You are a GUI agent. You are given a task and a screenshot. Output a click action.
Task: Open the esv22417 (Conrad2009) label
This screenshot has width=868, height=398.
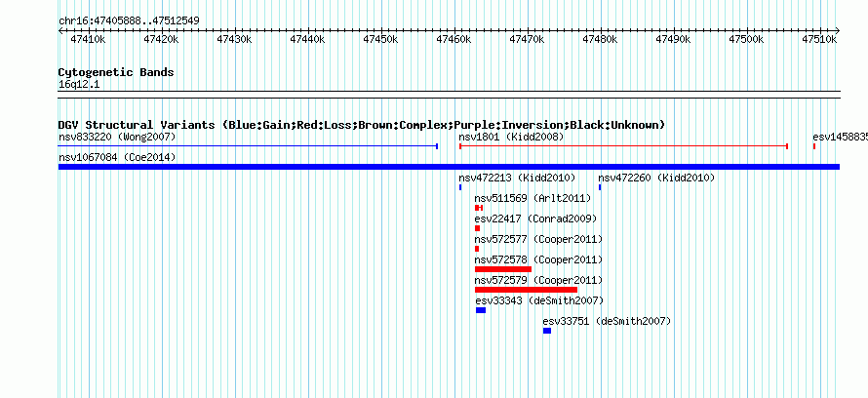(535, 219)
